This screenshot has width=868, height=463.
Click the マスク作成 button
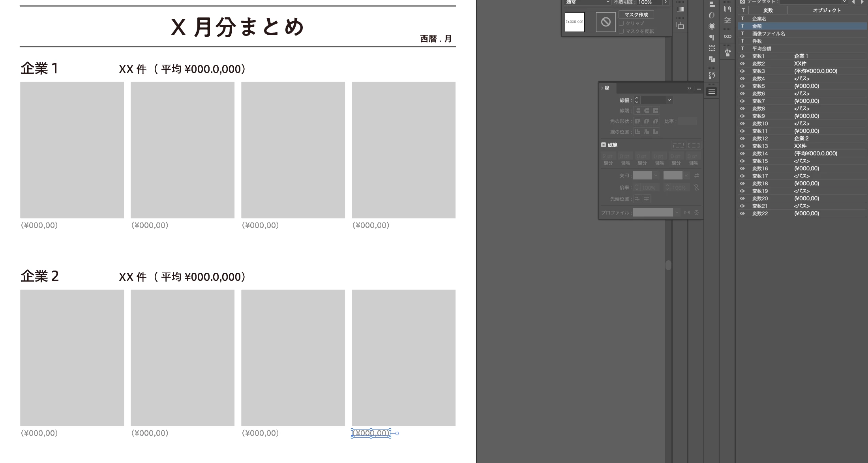[x=636, y=15]
